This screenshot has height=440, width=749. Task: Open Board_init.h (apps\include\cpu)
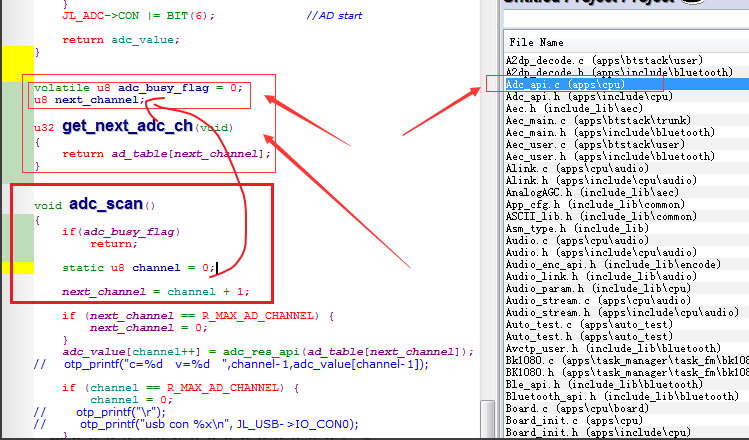tap(598, 432)
